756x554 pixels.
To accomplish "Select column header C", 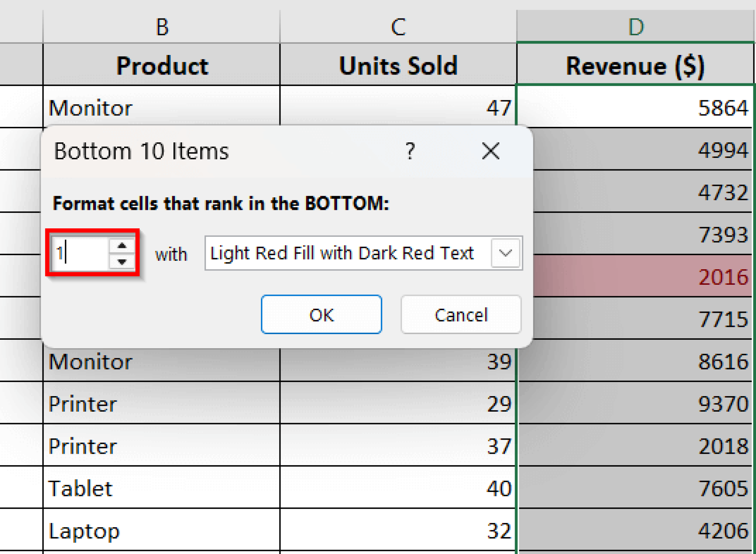I will coord(398,26).
